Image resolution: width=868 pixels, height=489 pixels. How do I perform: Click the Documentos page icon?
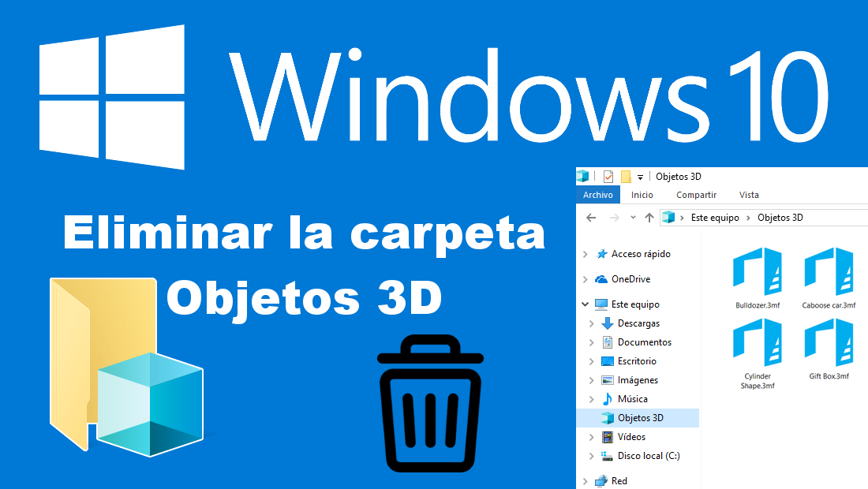608,342
